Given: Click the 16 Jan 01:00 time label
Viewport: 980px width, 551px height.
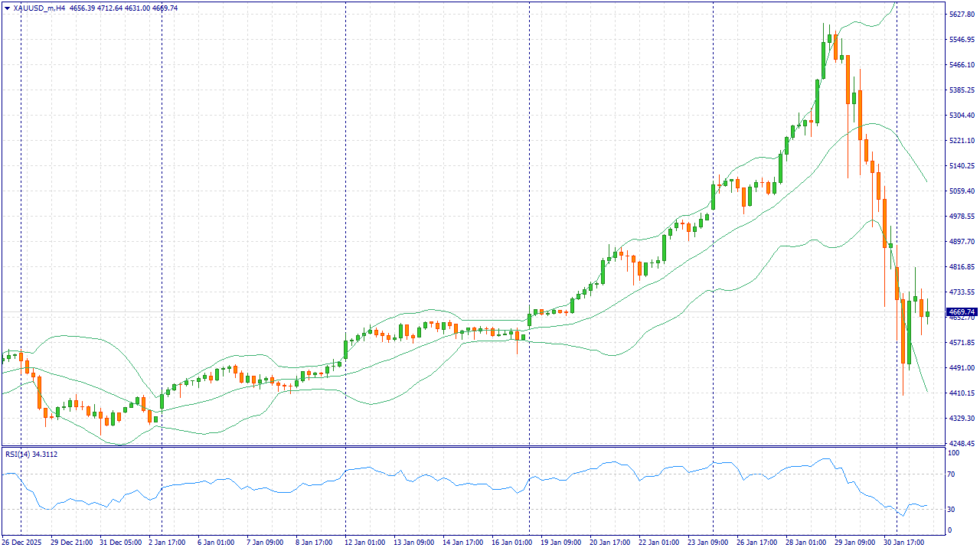Looking at the screenshot, I should (511, 543).
